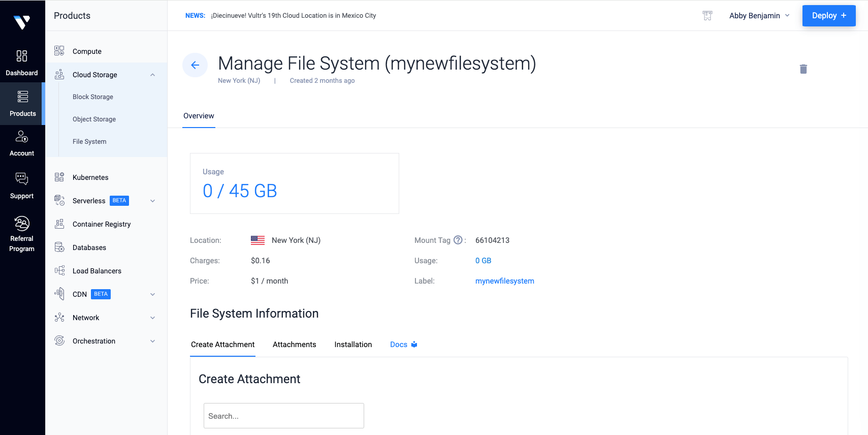868x435 pixels.
Task: Open the Mexico City news announcement
Action: (294, 16)
